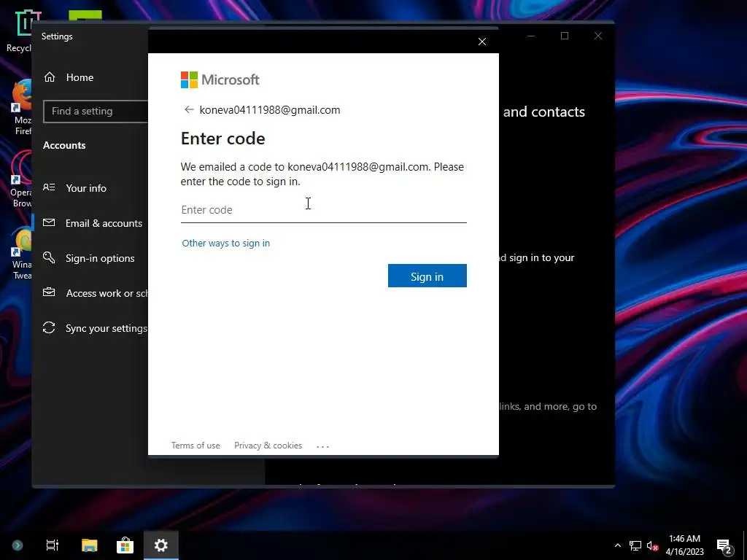Click the Settings gear on the taskbar
The height and width of the screenshot is (560, 747).
pyautogui.click(x=161, y=545)
